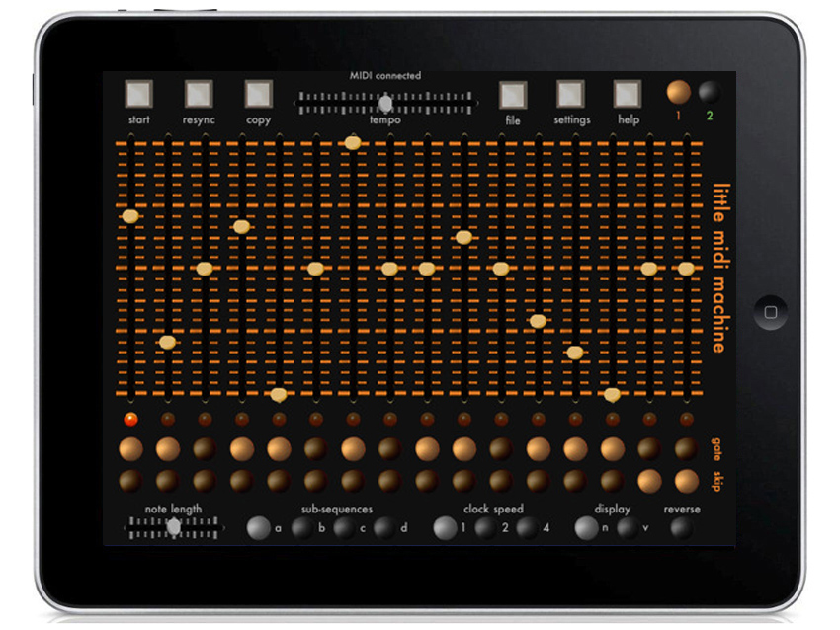840x630 pixels.
Task: Click step 5 fader knob at bottom
Action: click(x=279, y=395)
